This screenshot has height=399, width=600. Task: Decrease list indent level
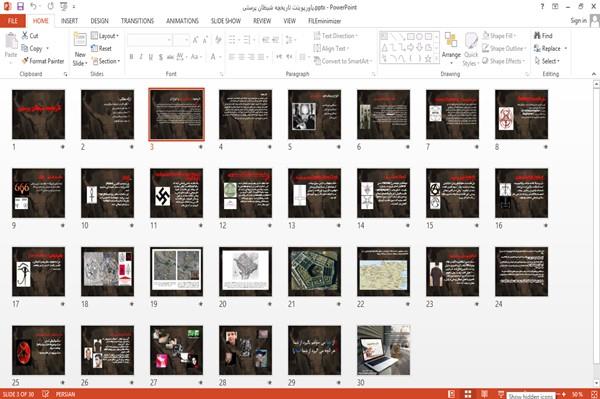[x=266, y=40]
